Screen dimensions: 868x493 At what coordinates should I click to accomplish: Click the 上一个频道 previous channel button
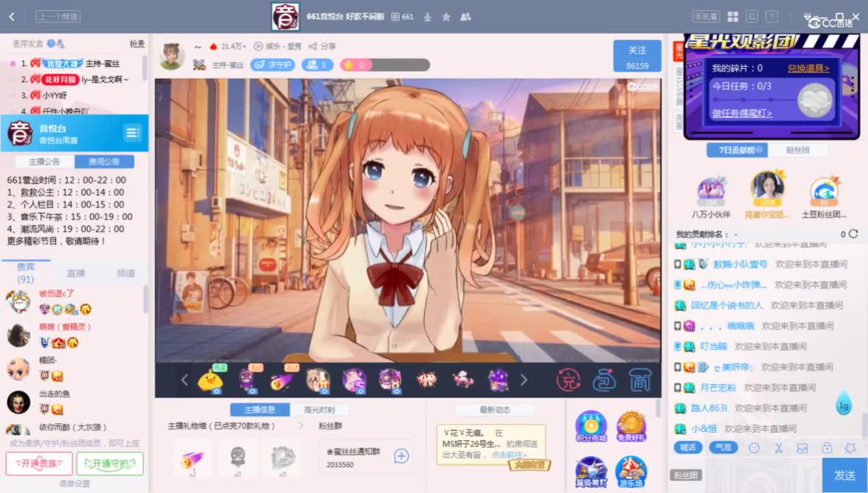click(x=58, y=16)
